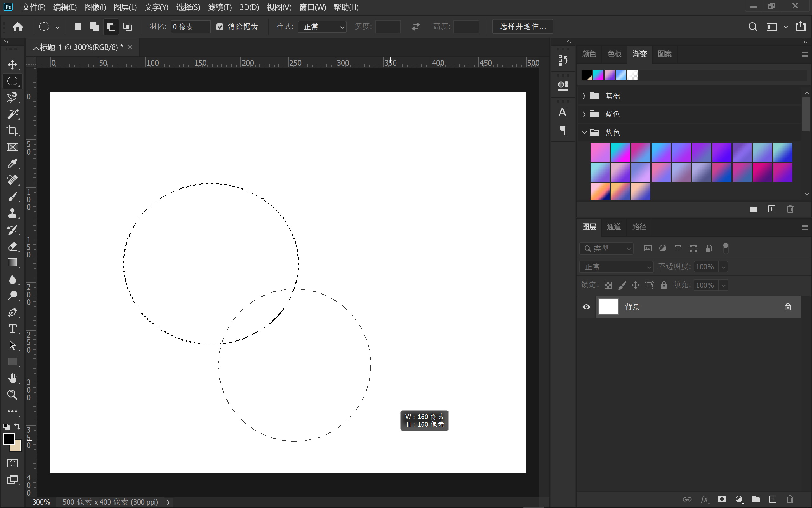Image resolution: width=812 pixels, height=508 pixels.
Task: Hide the 背景 layer via eye icon
Action: click(x=586, y=307)
